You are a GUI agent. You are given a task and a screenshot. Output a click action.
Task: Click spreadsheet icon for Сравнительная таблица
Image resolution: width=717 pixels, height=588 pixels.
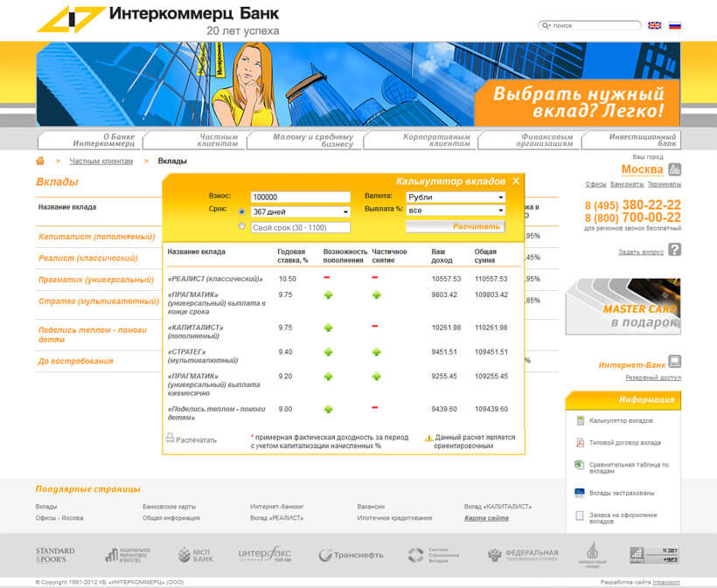(x=580, y=465)
